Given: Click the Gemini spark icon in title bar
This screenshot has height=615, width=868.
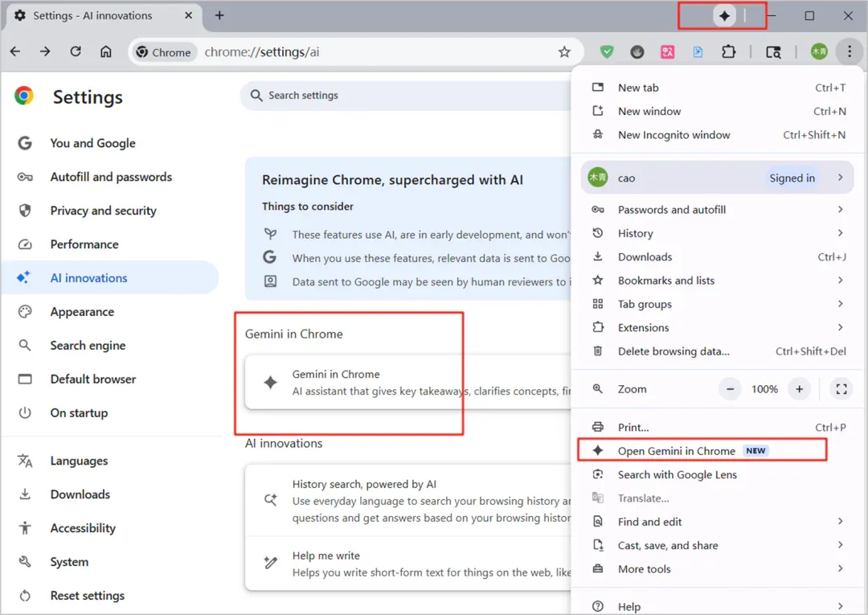Looking at the screenshot, I should pos(724,15).
